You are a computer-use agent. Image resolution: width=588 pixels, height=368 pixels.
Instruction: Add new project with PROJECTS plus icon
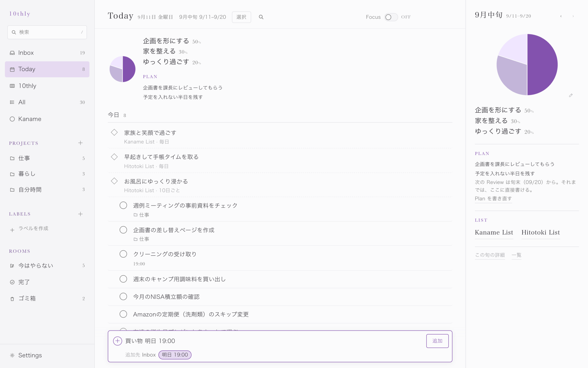click(x=80, y=143)
